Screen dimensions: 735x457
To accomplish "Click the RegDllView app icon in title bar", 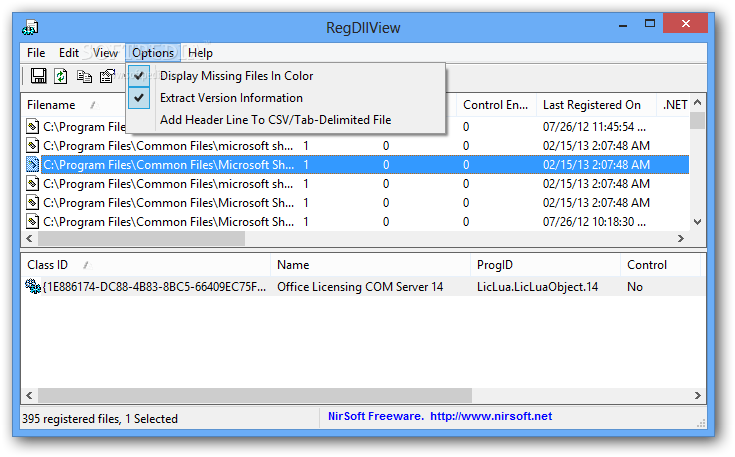I will 30,28.
